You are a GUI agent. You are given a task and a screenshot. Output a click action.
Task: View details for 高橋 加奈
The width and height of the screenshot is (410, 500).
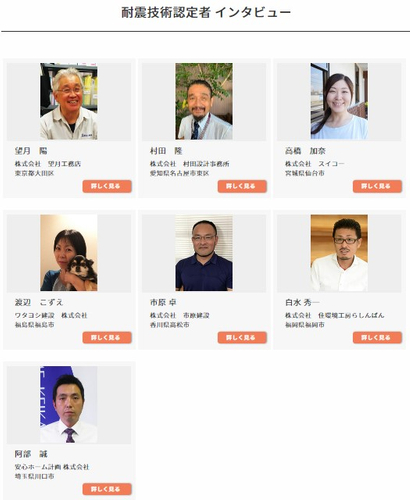[x=377, y=186]
